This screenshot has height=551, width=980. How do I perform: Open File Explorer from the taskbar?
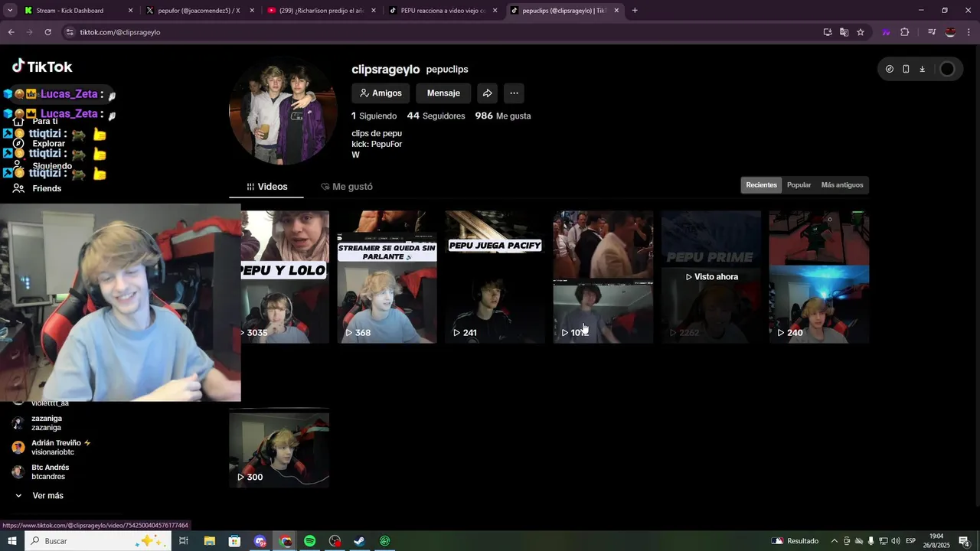tap(209, 541)
